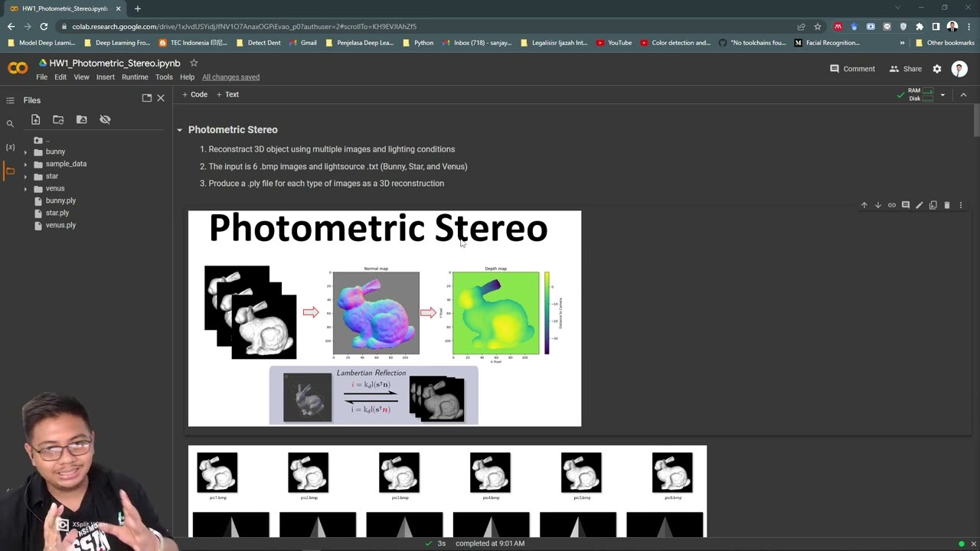Viewport: 980px width, 551px height.
Task: Open the Help menu
Action: pyautogui.click(x=187, y=77)
